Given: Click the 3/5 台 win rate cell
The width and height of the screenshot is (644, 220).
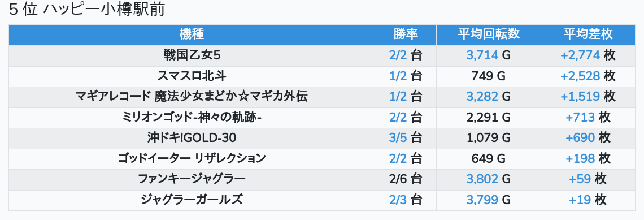Looking at the screenshot, I should pos(406,138).
